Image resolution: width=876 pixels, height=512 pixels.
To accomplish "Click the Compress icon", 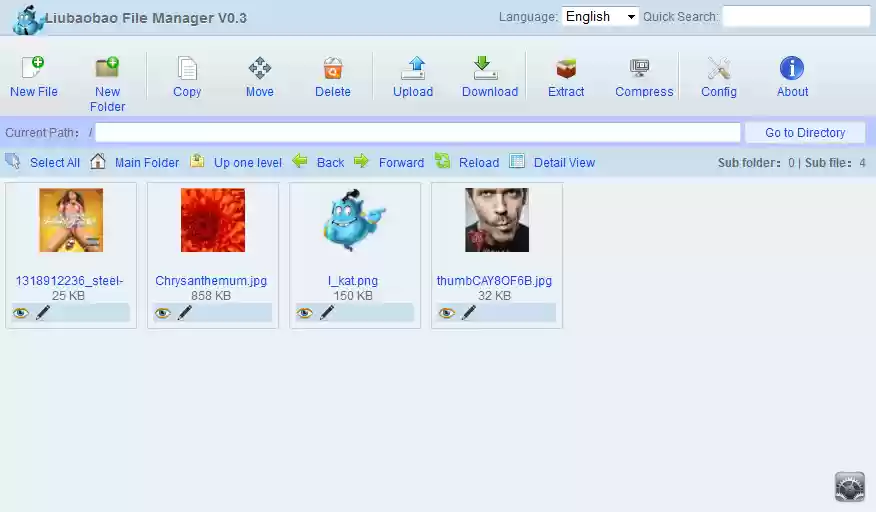I will click(x=640, y=68).
